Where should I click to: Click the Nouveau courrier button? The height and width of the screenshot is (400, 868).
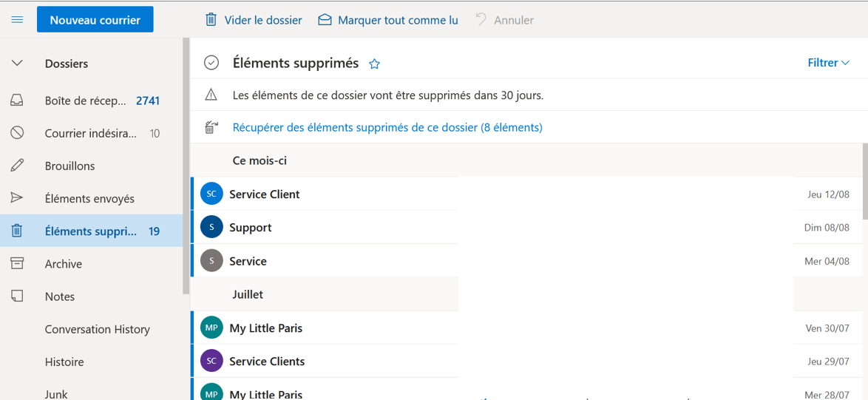point(95,20)
